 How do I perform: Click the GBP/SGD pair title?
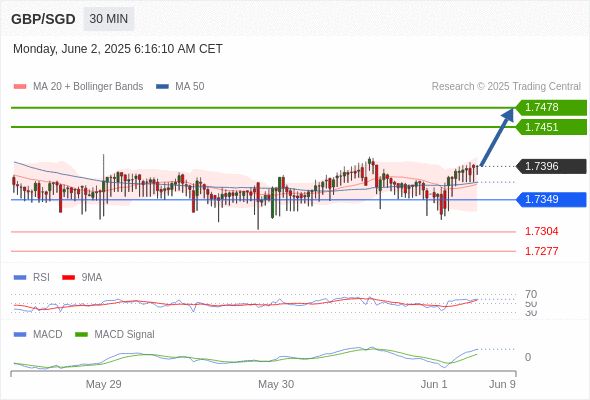click(x=43, y=19)
